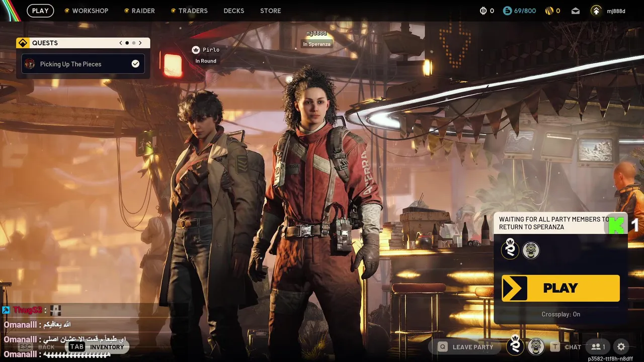Open the settings gear icon
The image size is (644, 362).
[x=621, y=347]
